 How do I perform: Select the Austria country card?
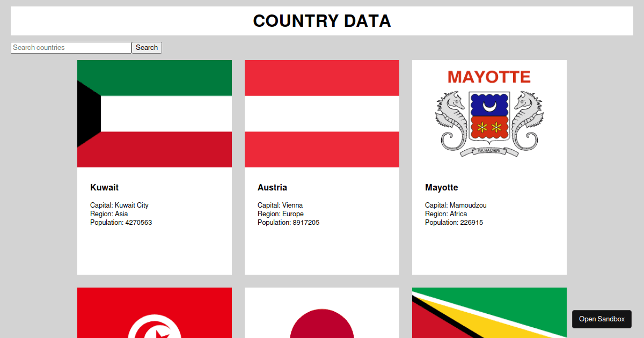click(321, 241)
